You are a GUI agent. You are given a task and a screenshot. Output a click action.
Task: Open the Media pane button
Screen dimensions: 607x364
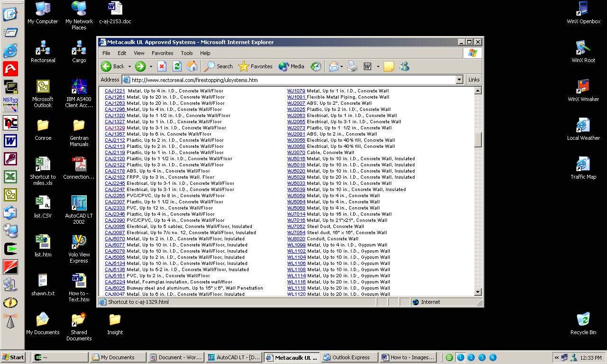pos(292,66)
